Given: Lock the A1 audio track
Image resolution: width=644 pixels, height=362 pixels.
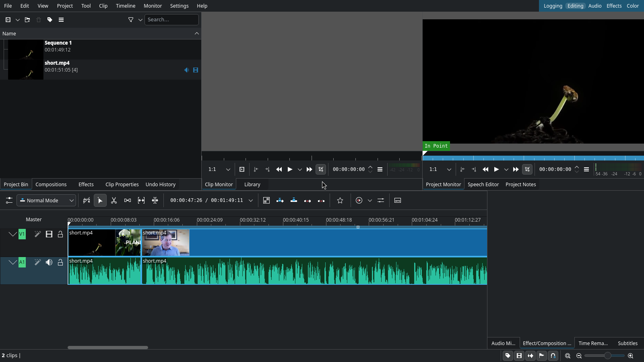Looking at the screenshot, I should tap(60, 262).
